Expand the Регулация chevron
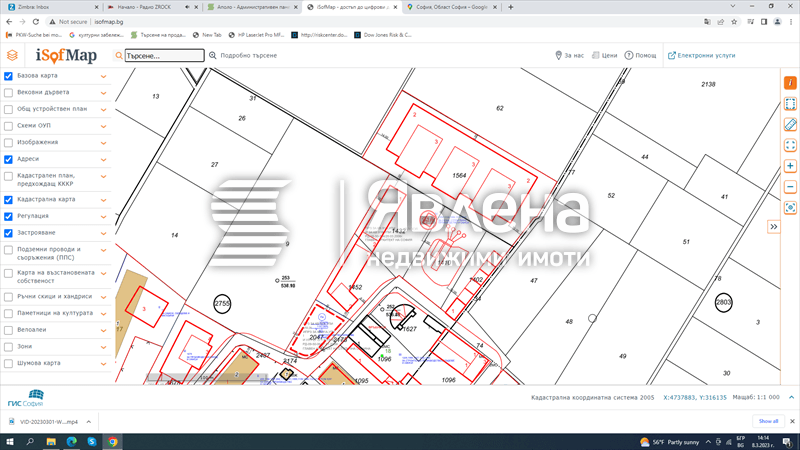The width and height of the screenshot is (800, 450). coord(104,217)
